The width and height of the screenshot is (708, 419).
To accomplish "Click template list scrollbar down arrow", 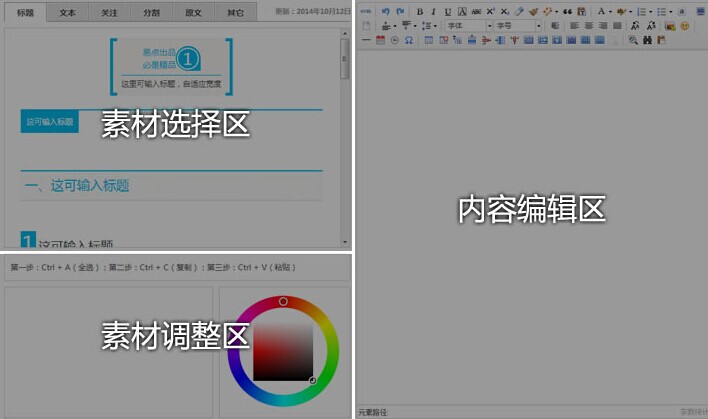I will pos(345,242).
